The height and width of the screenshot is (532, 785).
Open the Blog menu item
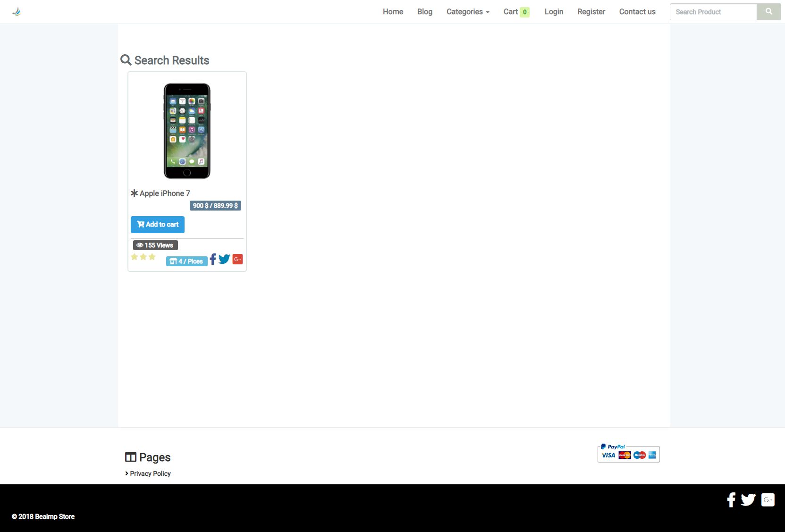coord(425,12)
